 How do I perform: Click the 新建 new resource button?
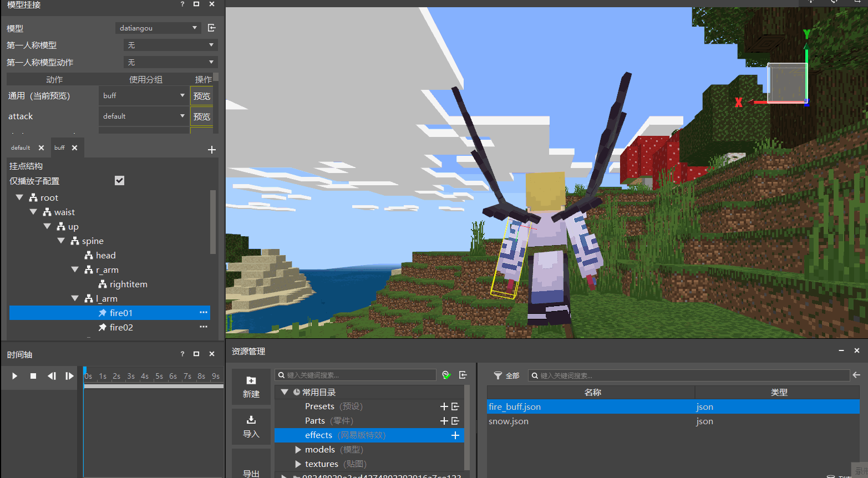coord(251,387)
